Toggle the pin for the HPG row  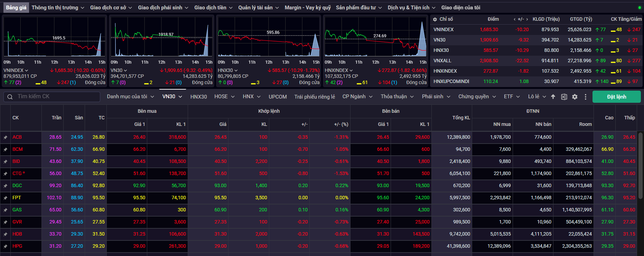point(6,246)
